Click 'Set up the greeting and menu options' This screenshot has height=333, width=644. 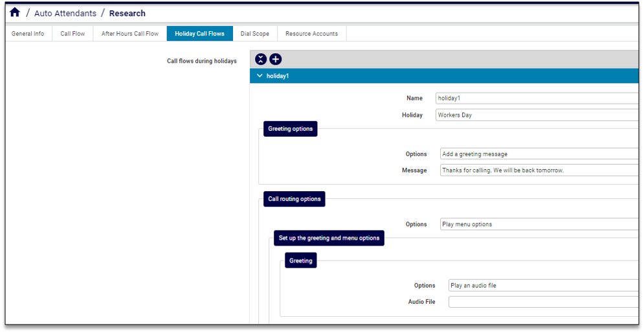click(329, 238)
